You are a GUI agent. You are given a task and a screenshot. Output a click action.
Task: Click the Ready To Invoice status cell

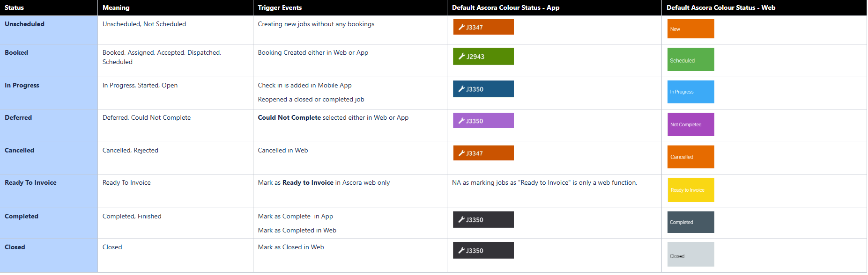coord(30,182)
